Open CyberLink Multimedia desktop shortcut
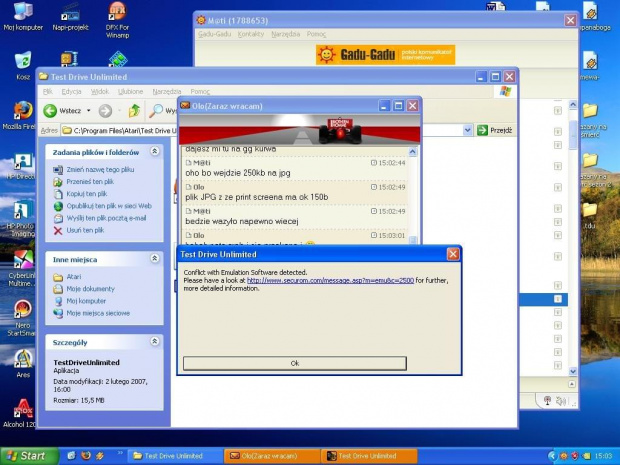This screenshot has height=465, width=620. (21, 268)
